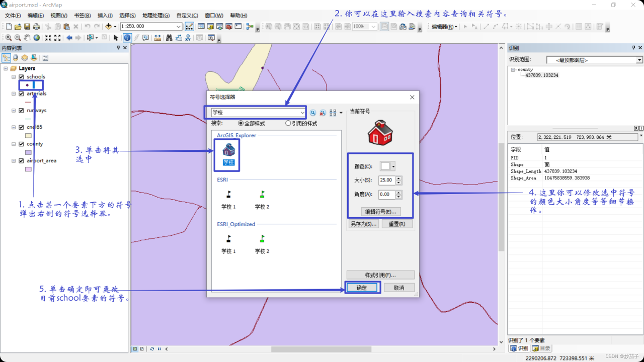The height and width of the screenshot is (362, 644).
Task: Activate the Pan hand tool
Action: 27,38
